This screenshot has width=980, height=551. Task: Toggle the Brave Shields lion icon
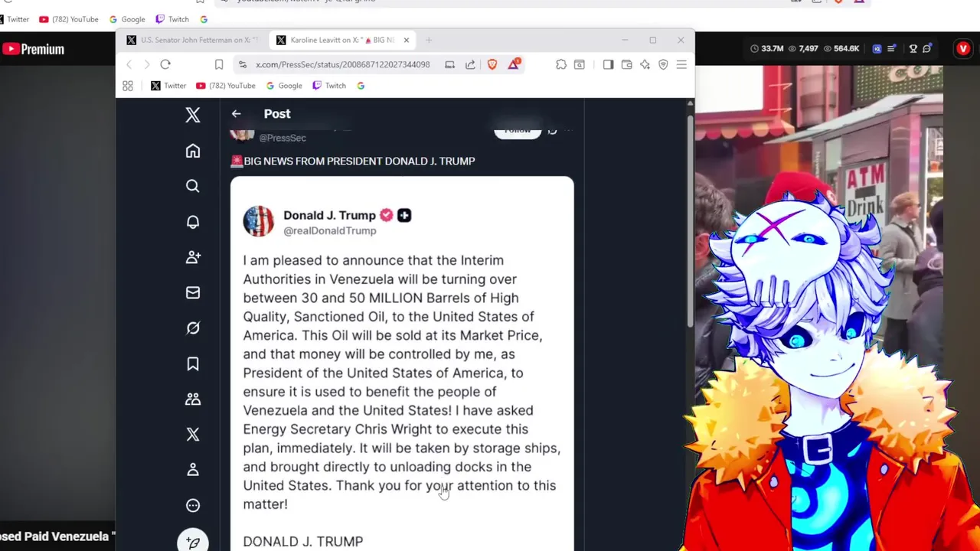(x=492, y=64)
